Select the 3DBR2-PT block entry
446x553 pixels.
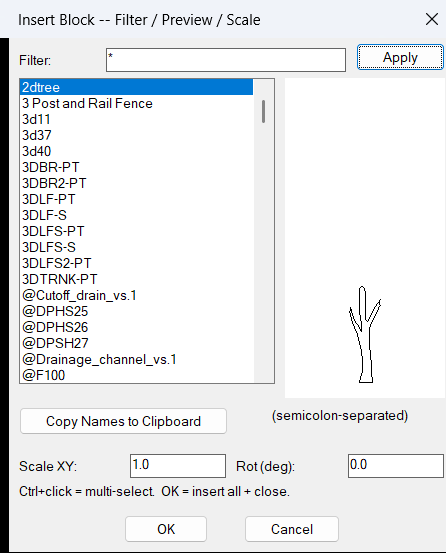(x=136, y=183)
